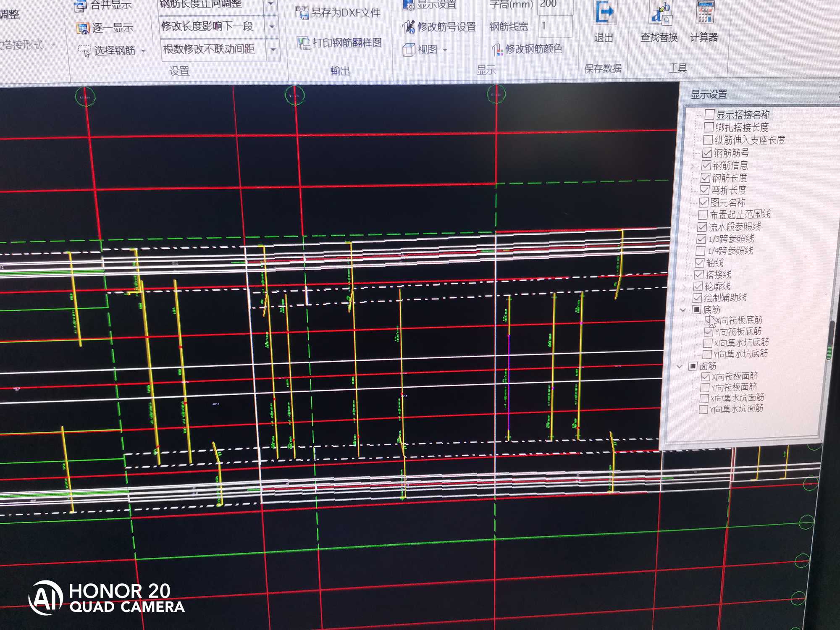Uncheck 流水段参照线 checkbox

[x=702, y=227]
